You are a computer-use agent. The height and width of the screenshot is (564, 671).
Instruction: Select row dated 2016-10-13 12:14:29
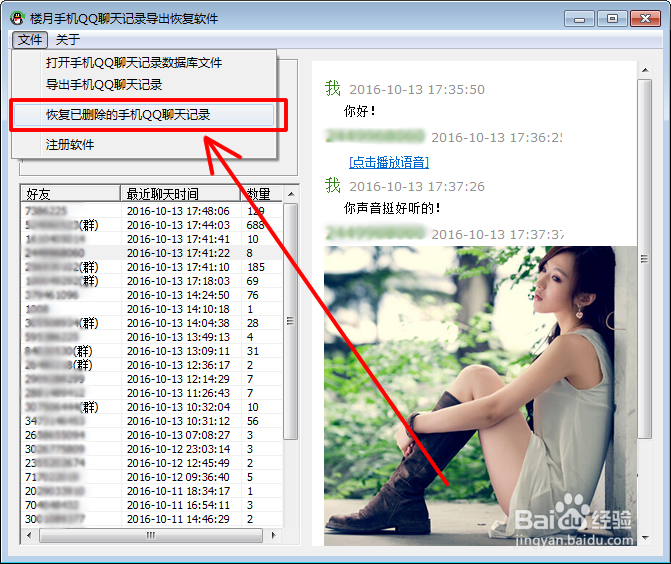coord(151,379)
